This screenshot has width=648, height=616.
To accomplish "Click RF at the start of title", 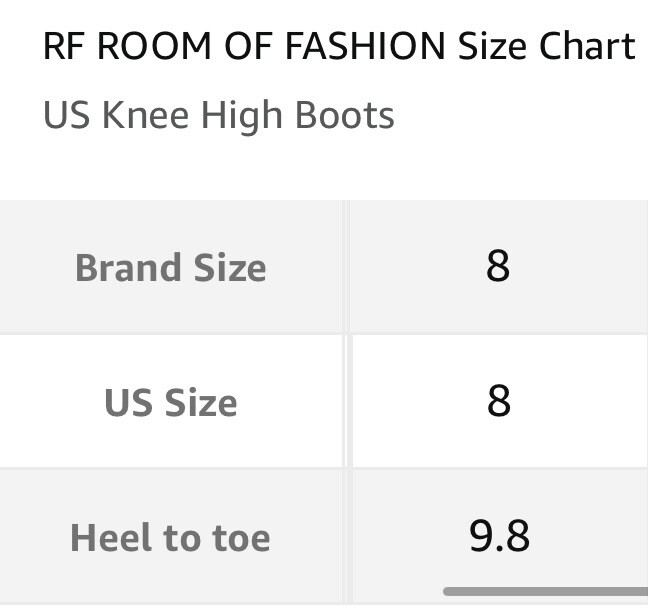I will (x=62, y=46).
